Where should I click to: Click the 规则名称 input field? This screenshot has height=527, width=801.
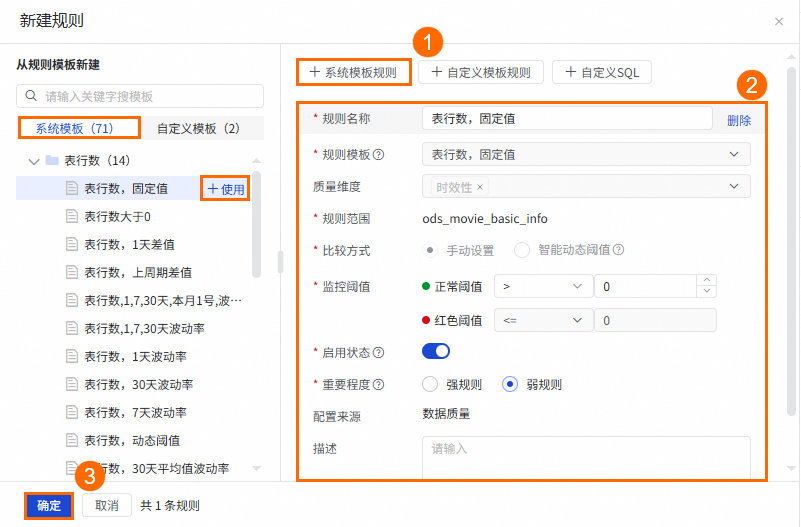pos(567,118)
